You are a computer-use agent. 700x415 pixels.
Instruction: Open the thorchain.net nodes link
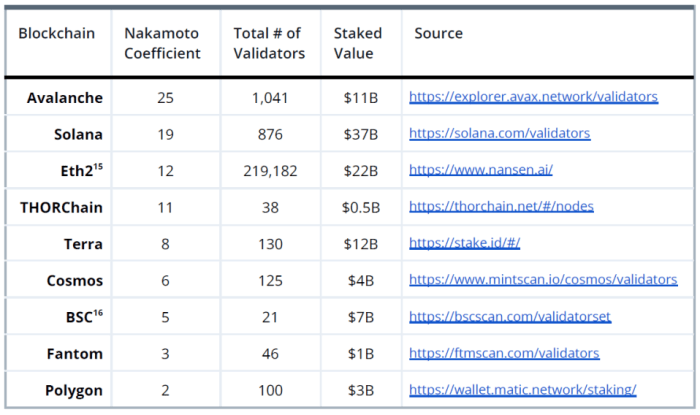[501, 207]
